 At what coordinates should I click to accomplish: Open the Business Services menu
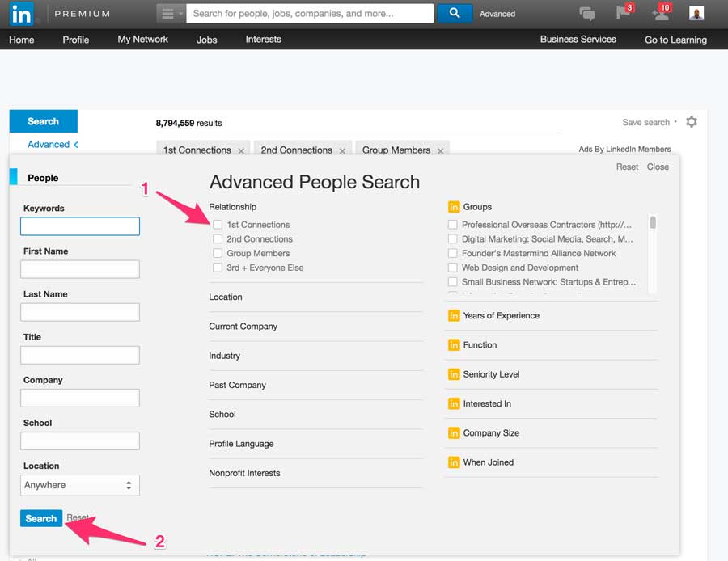[578, 40]
